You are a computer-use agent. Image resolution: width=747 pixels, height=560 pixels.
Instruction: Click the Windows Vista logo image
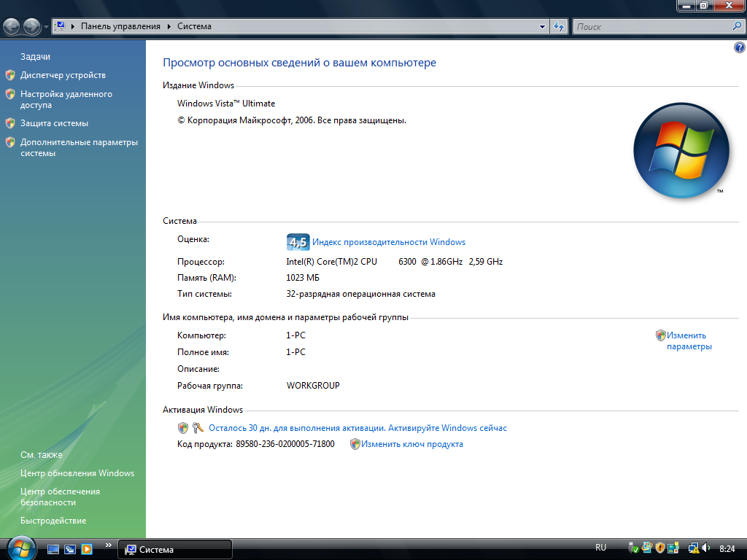pos(681,150)
